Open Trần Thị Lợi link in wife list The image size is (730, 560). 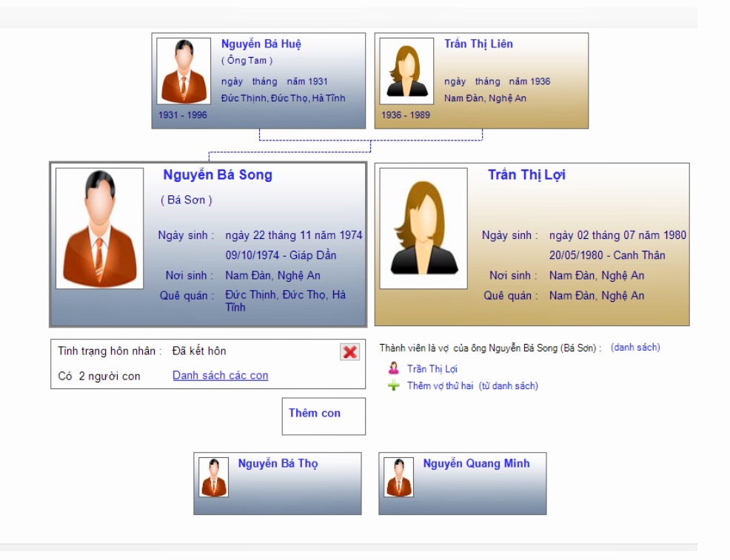pyautogui.click(x=432, y=369)
